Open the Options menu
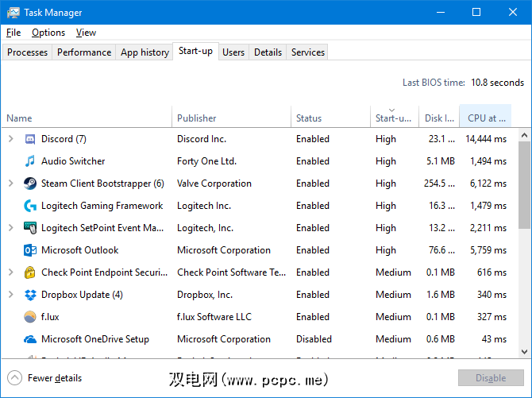 48,33
